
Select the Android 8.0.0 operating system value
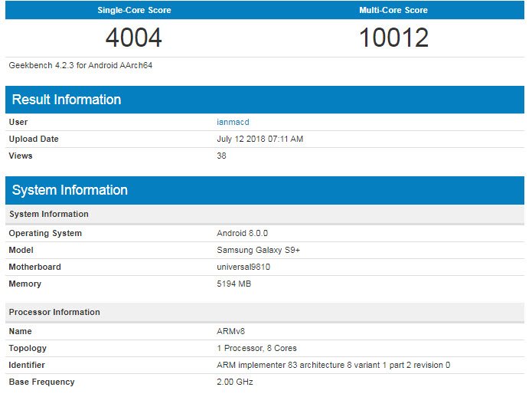(242, 233)
